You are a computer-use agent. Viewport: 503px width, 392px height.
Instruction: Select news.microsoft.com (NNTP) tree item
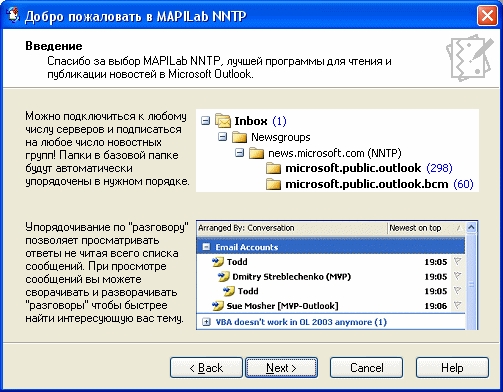click(335, 153)
